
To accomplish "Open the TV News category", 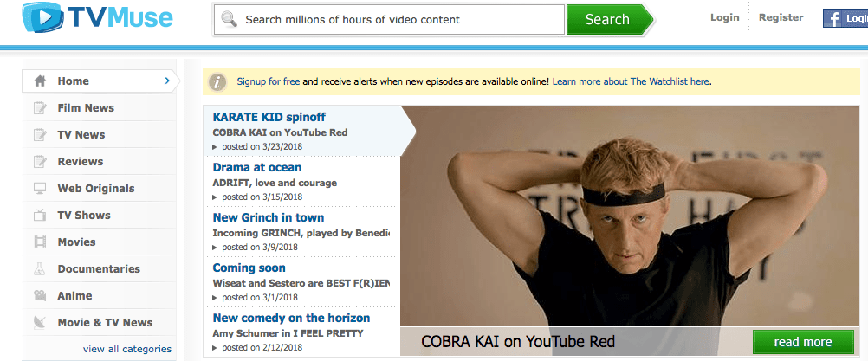I will [x=100, y=135].
